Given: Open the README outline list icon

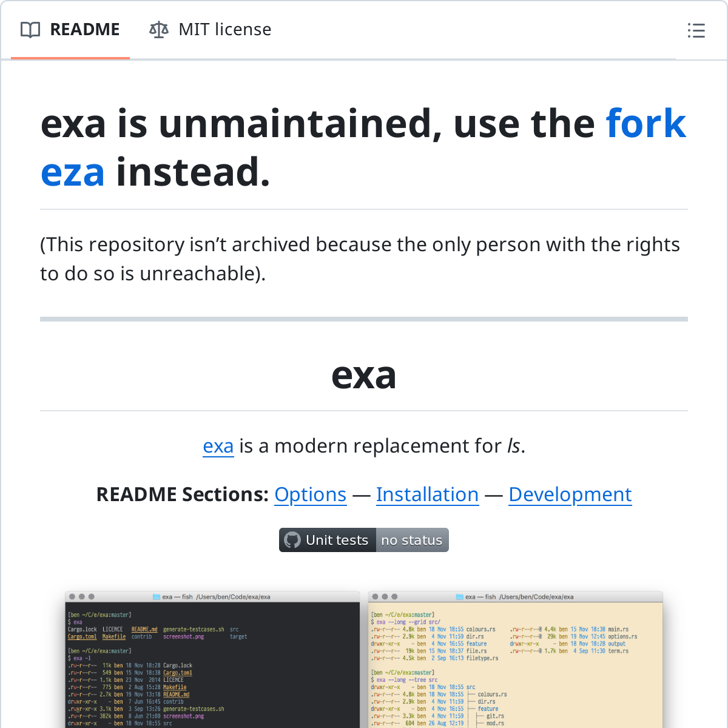Looking at the screenshot, I should pyautogui.click(x=696, y=30).
